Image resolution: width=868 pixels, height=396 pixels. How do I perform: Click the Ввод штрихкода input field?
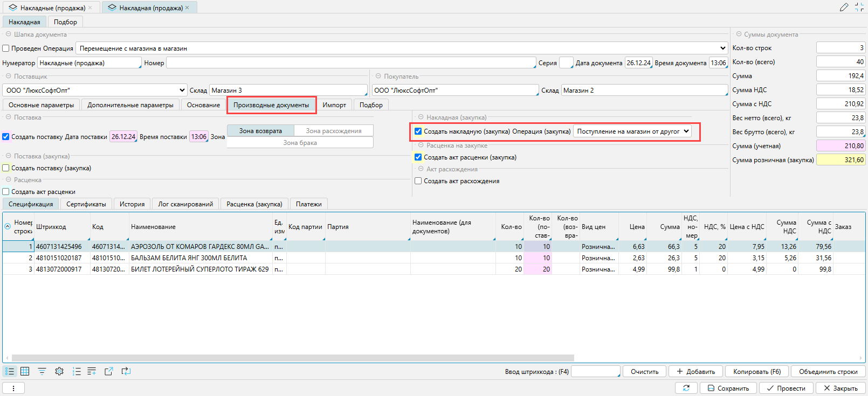click(x=595, y=372)
